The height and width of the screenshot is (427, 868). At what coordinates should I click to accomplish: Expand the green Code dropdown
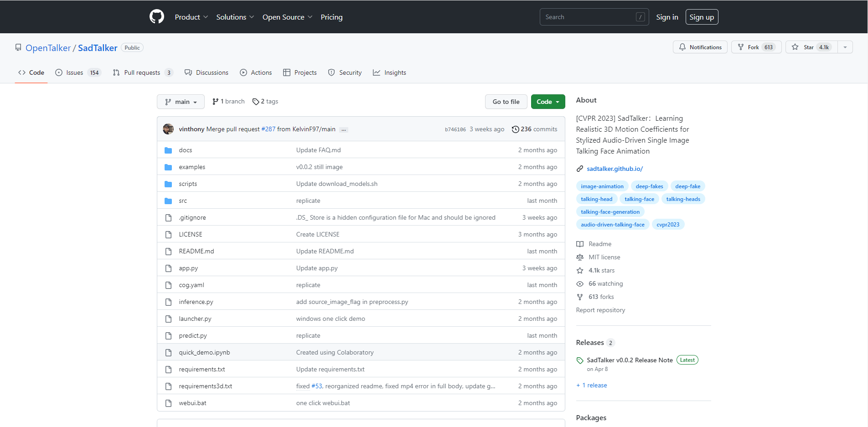click(x=548, y=102)
